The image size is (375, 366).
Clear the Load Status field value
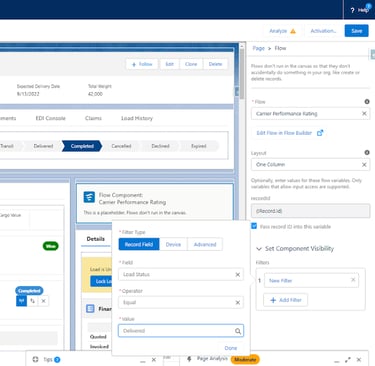click(x=238, y=275)
